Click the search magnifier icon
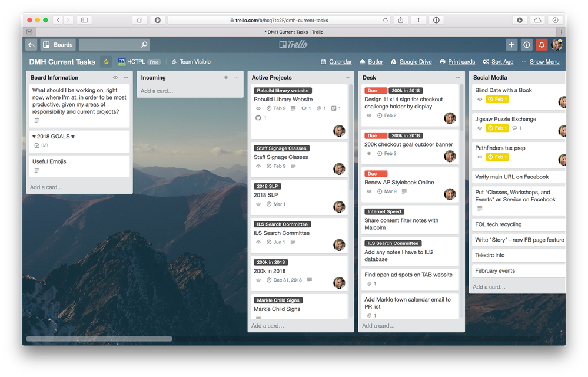 [x=144, y=45]
